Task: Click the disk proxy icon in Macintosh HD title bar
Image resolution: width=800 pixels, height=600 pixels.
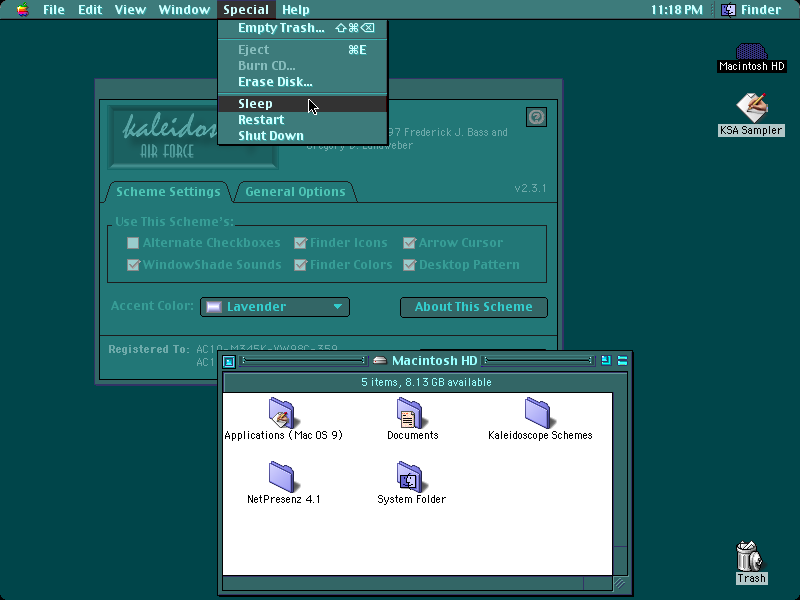Action: 380,361
